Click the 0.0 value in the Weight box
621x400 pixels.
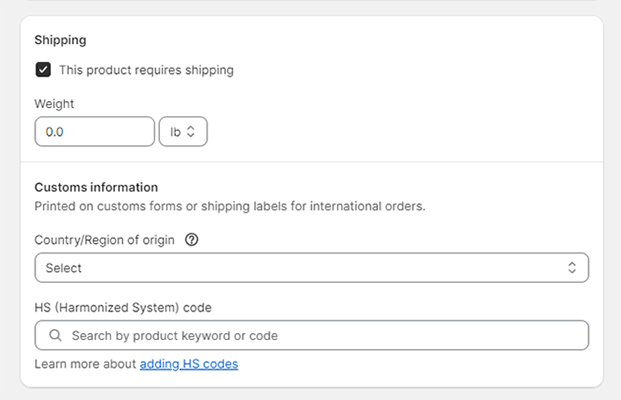coord(55,132)
